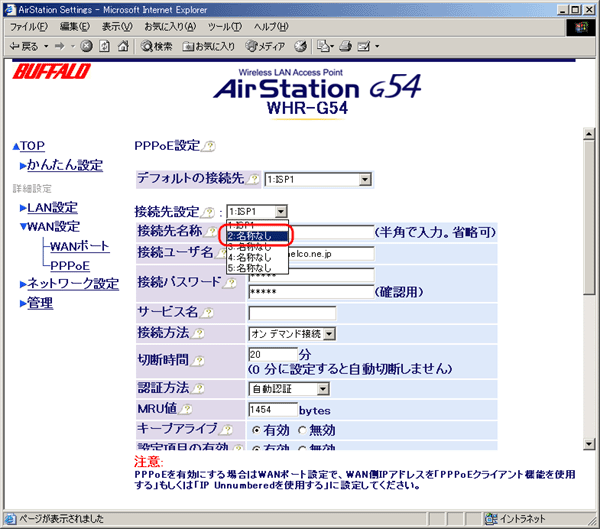The height and width of the screenshot is (529, 600).
Task: Open help icon beside キープアライブ
Action: click(x=227, y=429)
